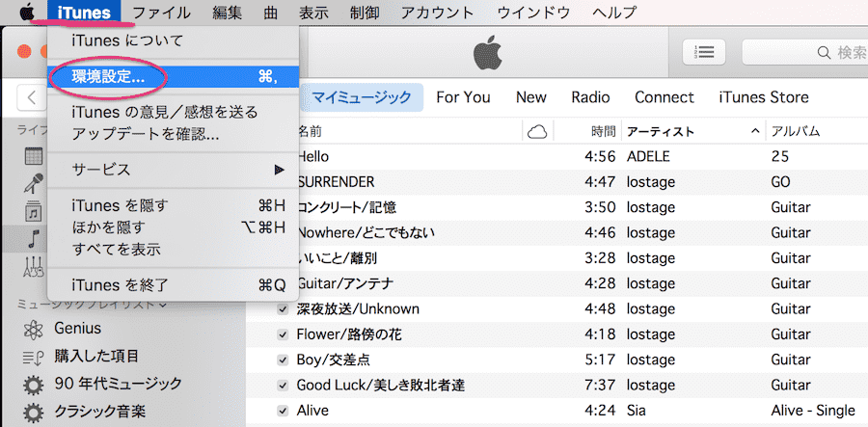The height and width of the screenshot is (427, 868).
Task: Open the アカウント menu
Action: click(437, 12)
